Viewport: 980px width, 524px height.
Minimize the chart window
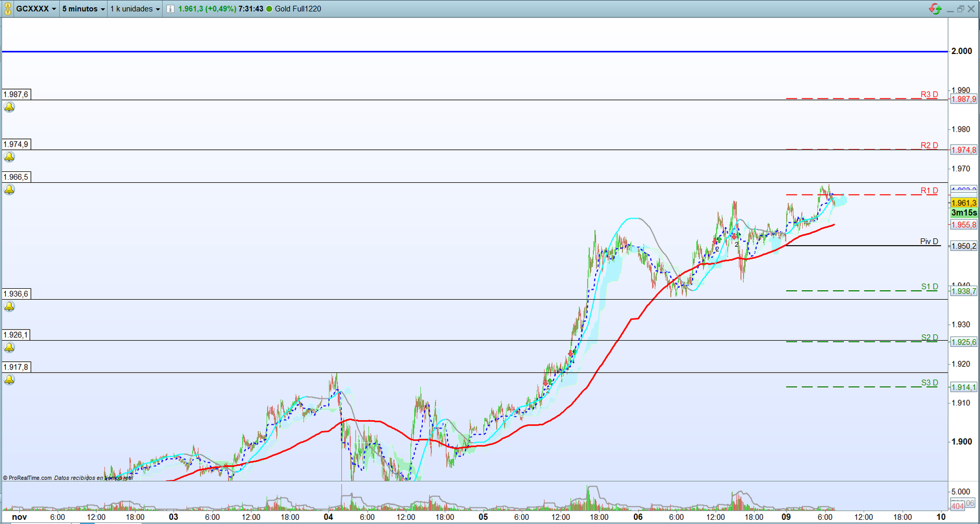click(950, 9)
